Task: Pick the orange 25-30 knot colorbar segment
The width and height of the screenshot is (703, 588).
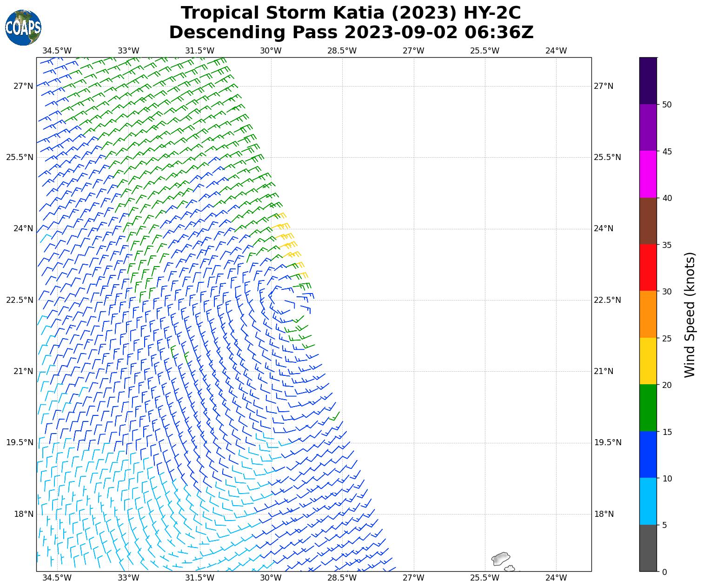Action: tap(648, 314)
